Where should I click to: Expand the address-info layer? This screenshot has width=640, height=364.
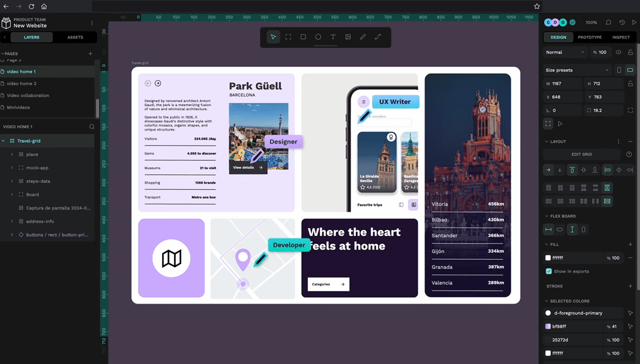[x=12, y=221]
